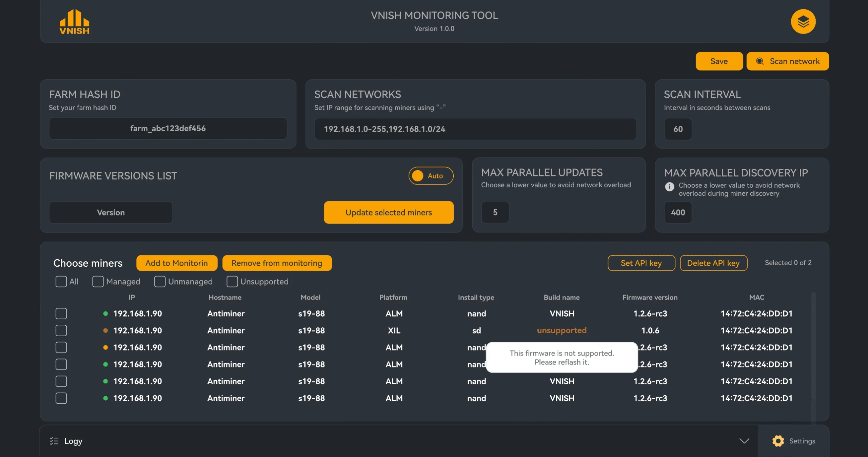The image size is (868, 457).
Task: Click the Model column header
Action: 310,297
